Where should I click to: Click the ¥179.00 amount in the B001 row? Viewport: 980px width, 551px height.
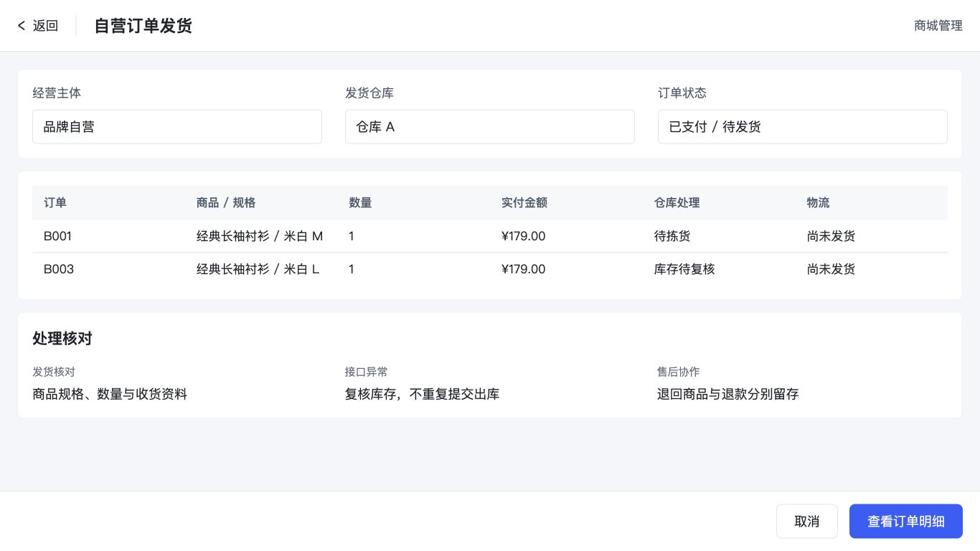[524, 236]
